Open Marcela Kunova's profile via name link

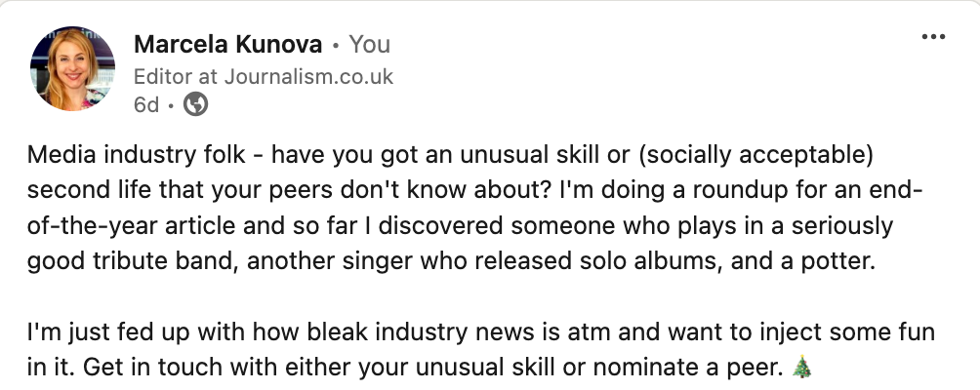click(227, 44)
